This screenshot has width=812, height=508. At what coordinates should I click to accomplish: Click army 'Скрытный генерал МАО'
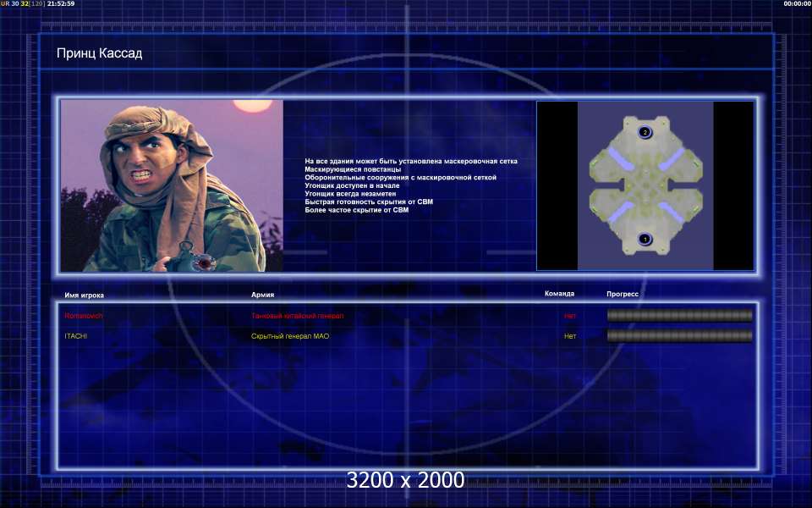[x=290, y=336]
